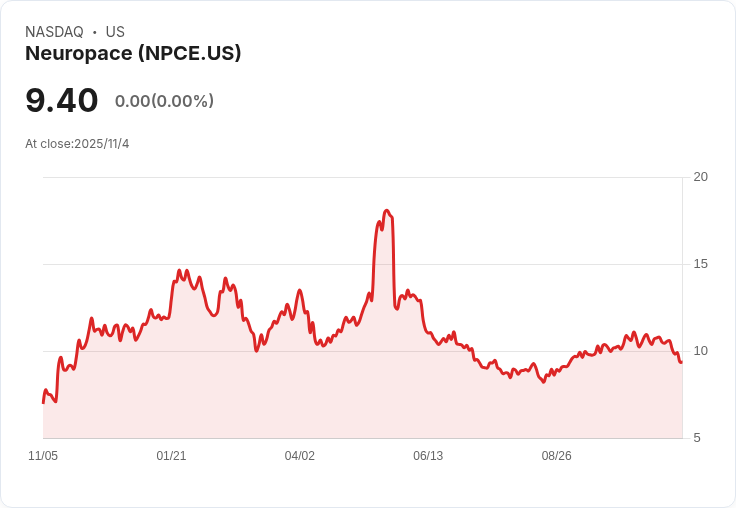Click the chart's highest price peak

[x=387, y=211]
